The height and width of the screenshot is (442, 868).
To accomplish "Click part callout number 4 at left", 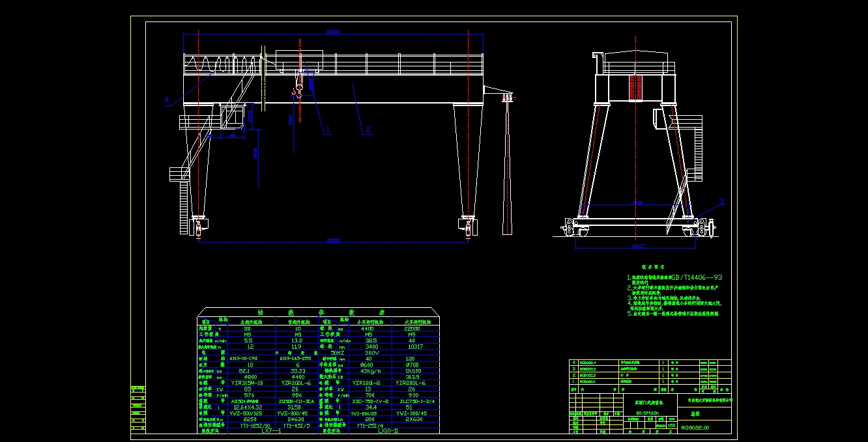I will pyautogui.click(x=167, y=101).
